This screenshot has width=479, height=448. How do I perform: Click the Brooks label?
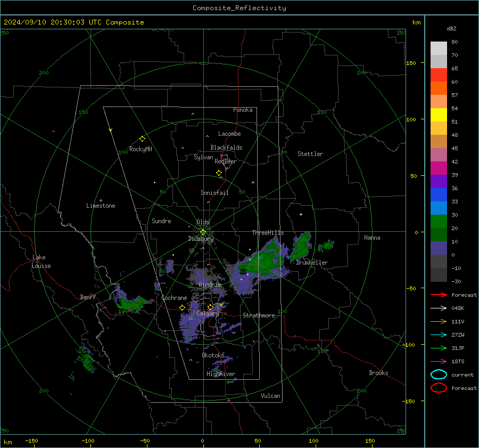coord(378,373)
